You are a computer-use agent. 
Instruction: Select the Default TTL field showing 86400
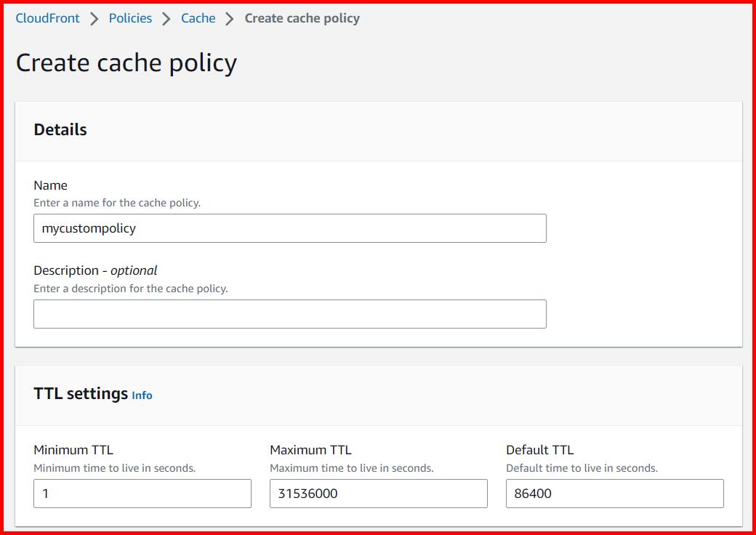615,493
